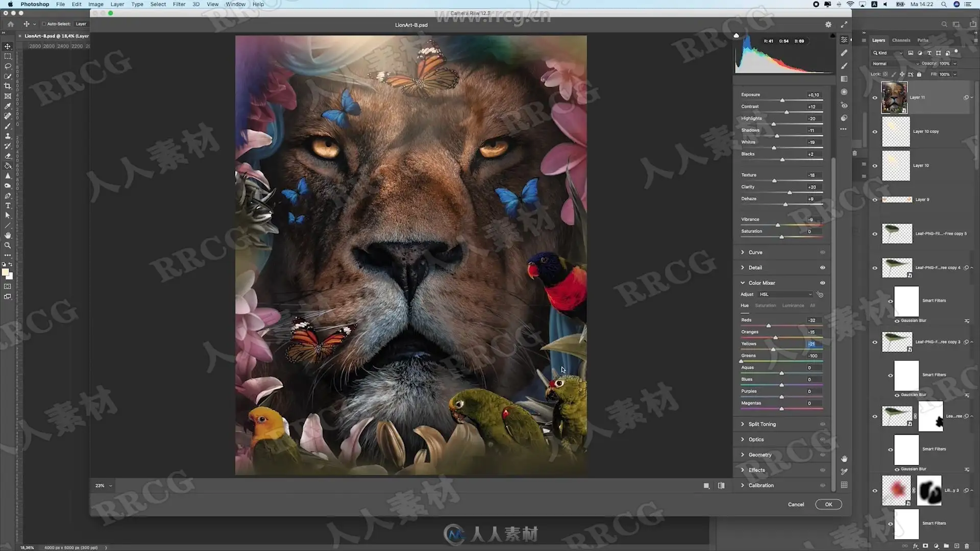Screen dimensions: 980x551
Task: Select the Pen tool
Action: click(x=8, y=196)
